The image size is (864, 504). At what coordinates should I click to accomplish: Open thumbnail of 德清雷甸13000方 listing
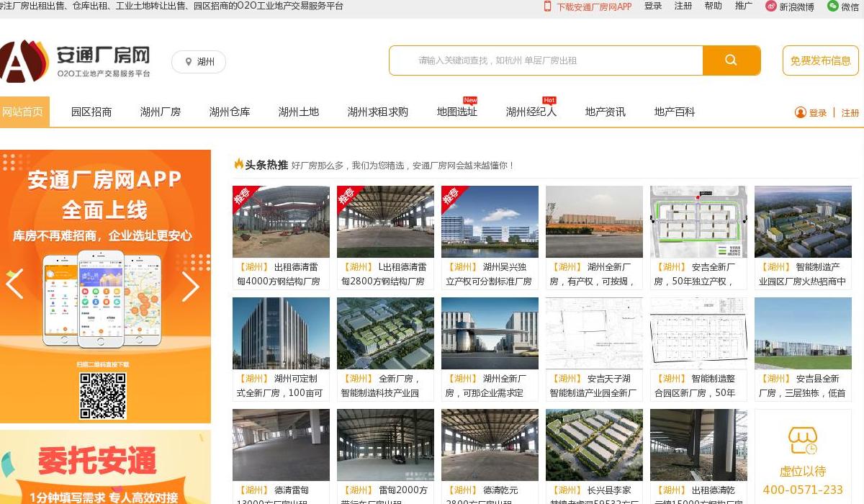pos(281,445)
